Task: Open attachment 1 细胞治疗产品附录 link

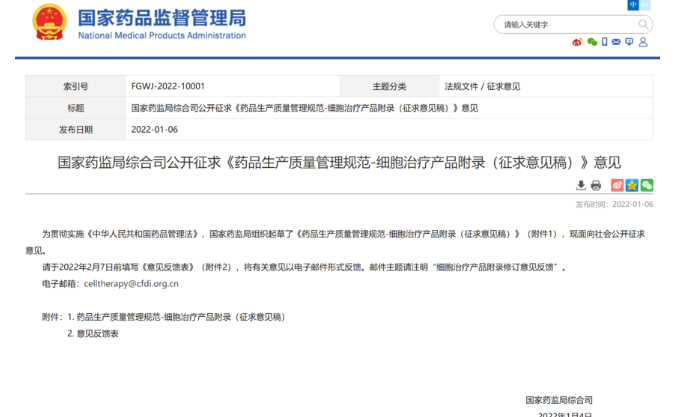Action: 180,317
